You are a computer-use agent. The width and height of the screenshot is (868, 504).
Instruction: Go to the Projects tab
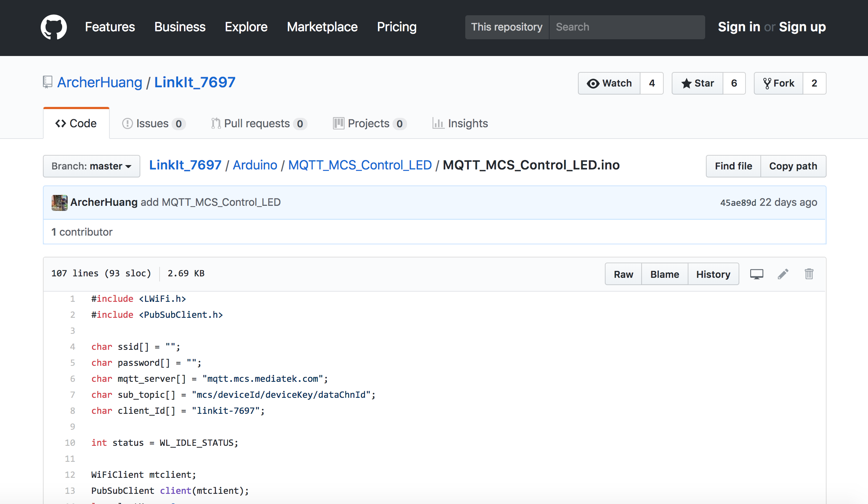click(370, 124)
